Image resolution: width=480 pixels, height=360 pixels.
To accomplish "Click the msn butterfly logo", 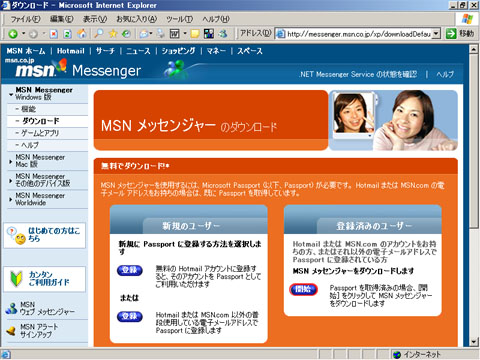I will click(41, 68).
